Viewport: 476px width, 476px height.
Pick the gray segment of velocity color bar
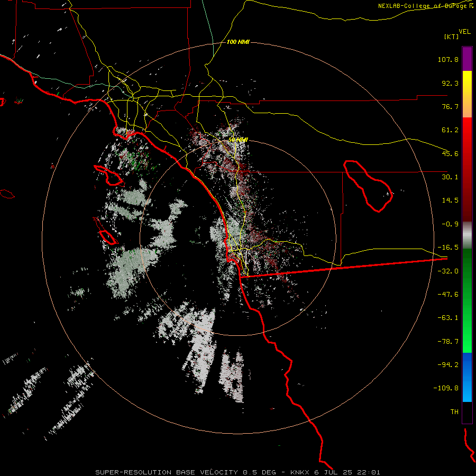click(467, 235)
